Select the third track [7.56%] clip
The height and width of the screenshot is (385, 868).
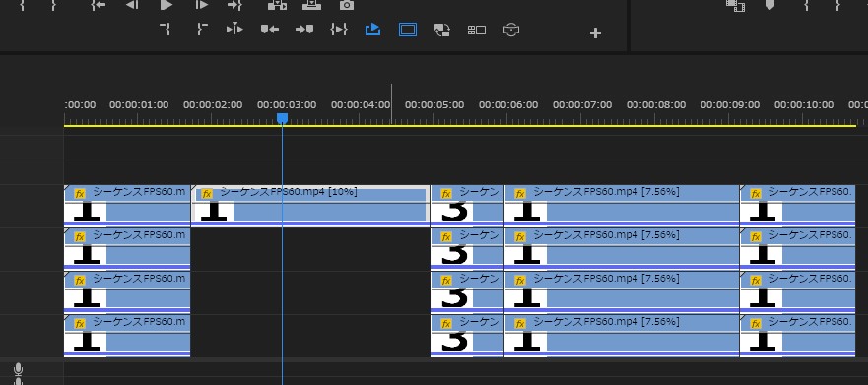click(622, 292)
